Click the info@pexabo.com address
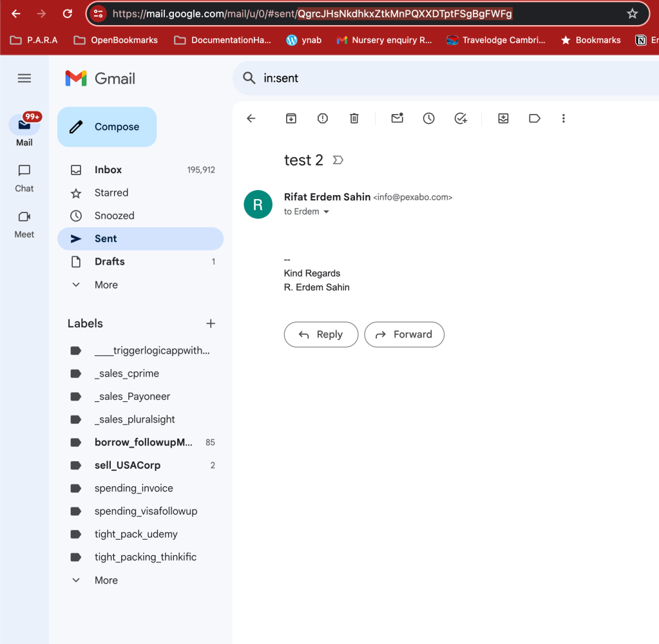This screenshot has height=644, width=659. (413, 198)
